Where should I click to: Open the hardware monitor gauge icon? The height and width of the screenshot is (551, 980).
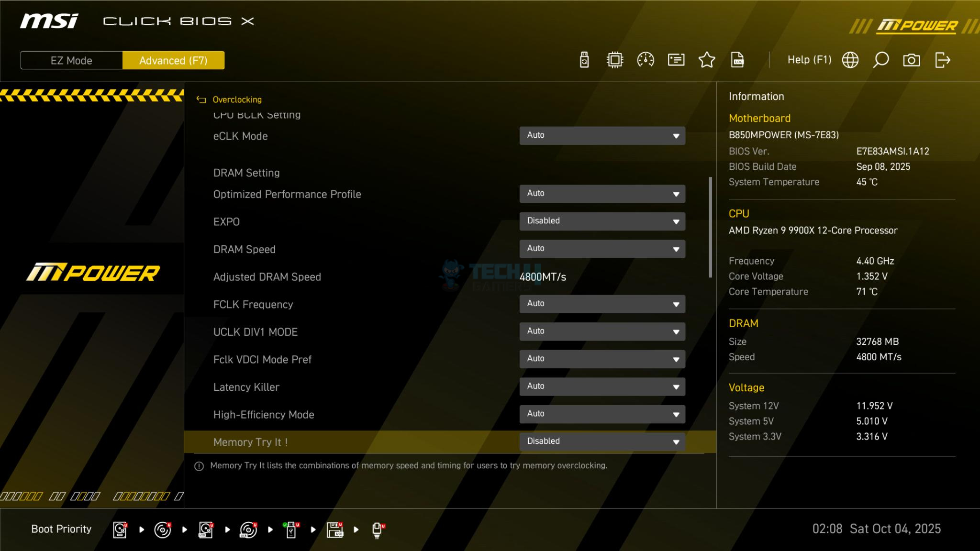645,60
